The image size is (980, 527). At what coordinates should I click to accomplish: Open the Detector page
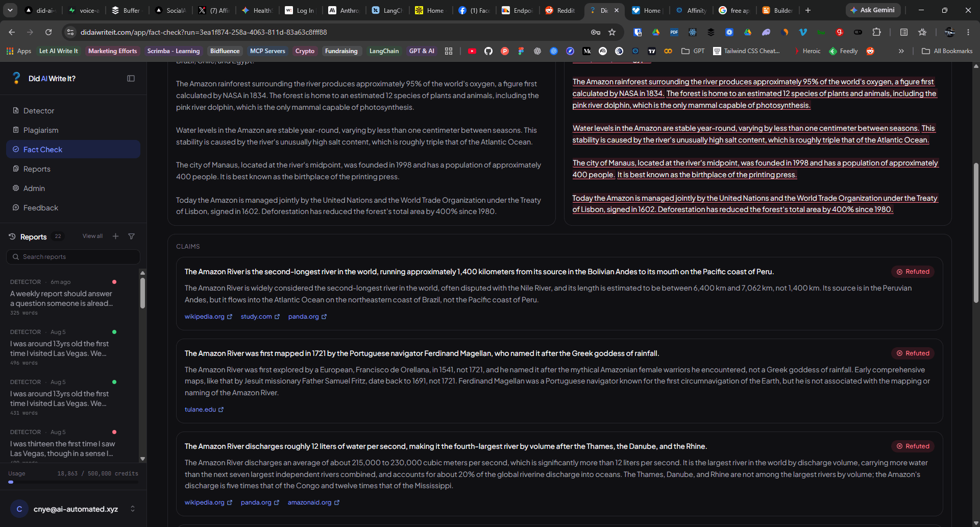[x=73, y=111]
